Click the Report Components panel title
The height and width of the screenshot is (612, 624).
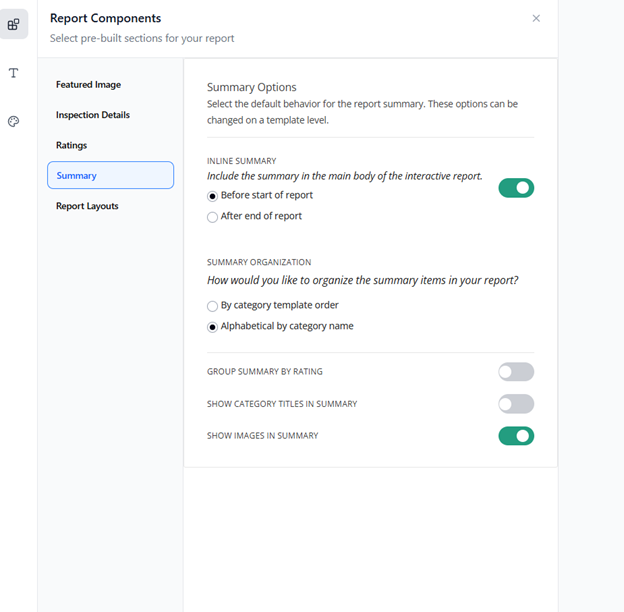[x=105, y=18]
